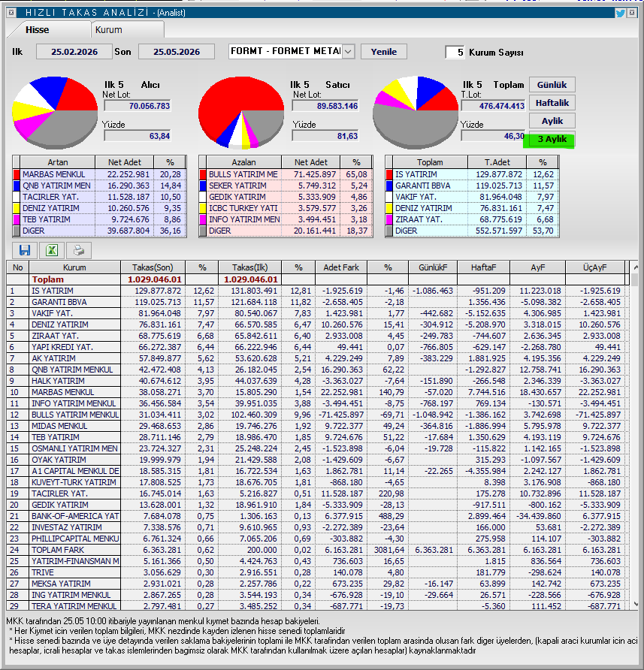Image resolution: width=644 pixels, height=670 pixels.
Task: Select the 3 Aylık period button
Action: click(552, 139)
